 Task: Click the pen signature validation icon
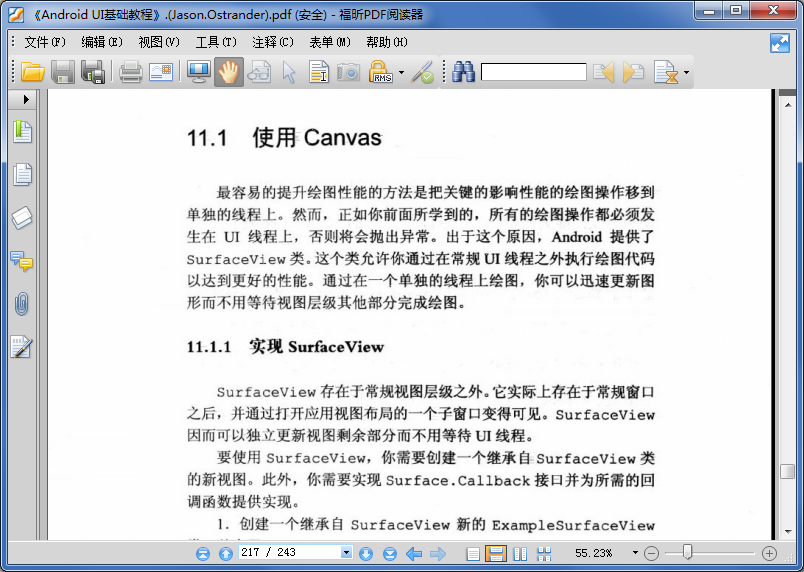click(423, 72)
